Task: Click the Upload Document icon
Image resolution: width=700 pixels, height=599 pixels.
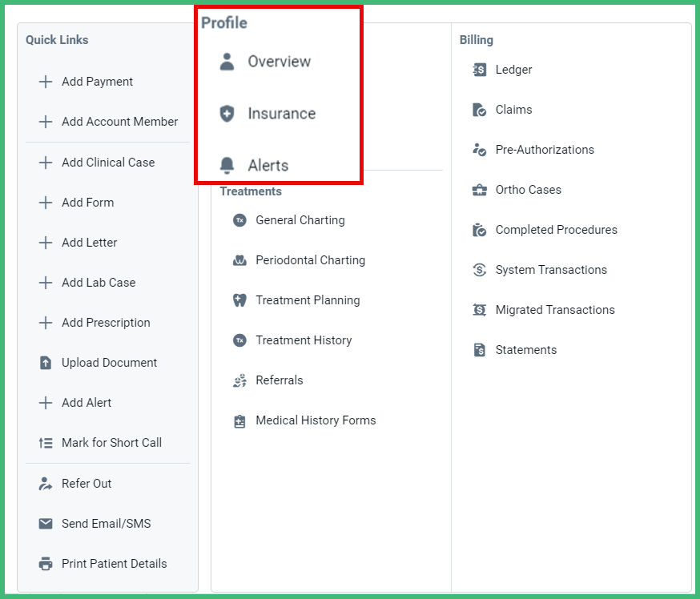Action: tap(45, 362)
